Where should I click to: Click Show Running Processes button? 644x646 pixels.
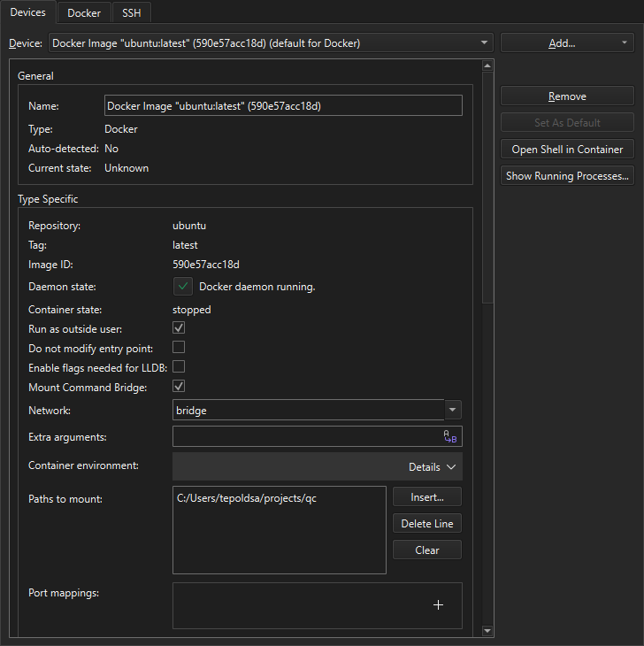[x=567, y=176]
